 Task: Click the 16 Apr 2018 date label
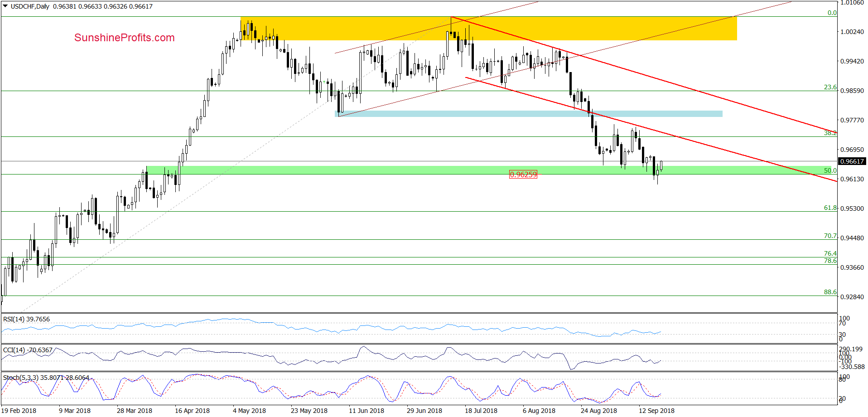pyautogui.click(x=193, y=411)
